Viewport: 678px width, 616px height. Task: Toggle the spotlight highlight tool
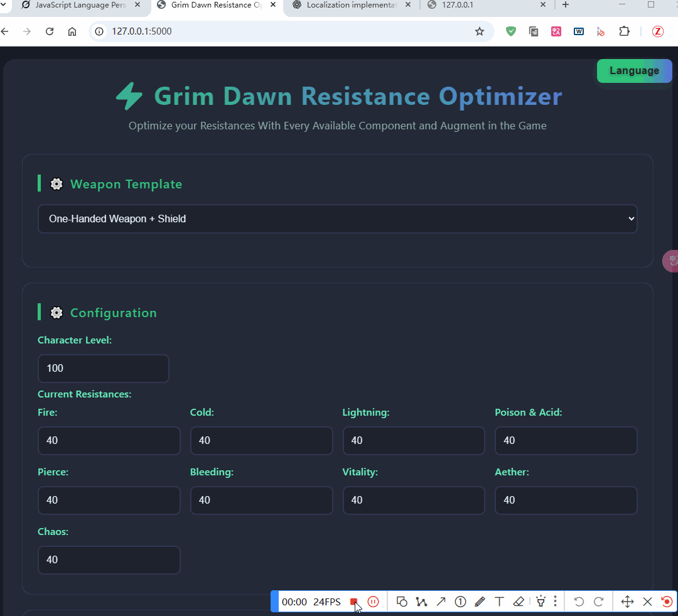541,602
